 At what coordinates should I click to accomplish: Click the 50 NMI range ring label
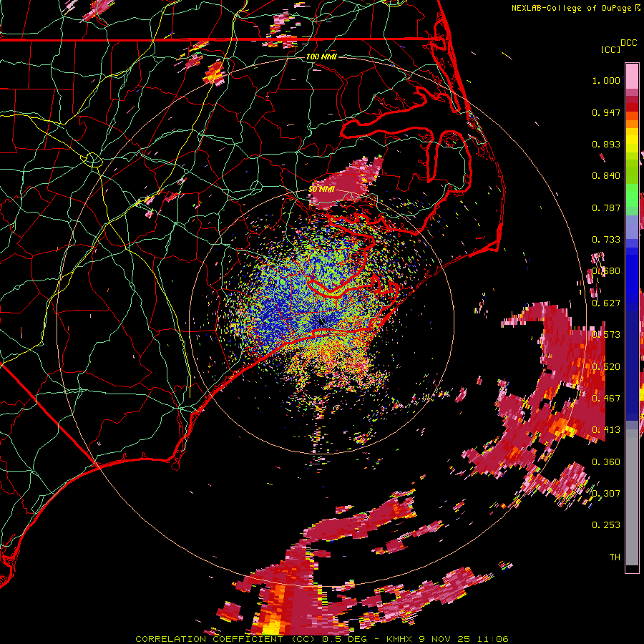321,189
